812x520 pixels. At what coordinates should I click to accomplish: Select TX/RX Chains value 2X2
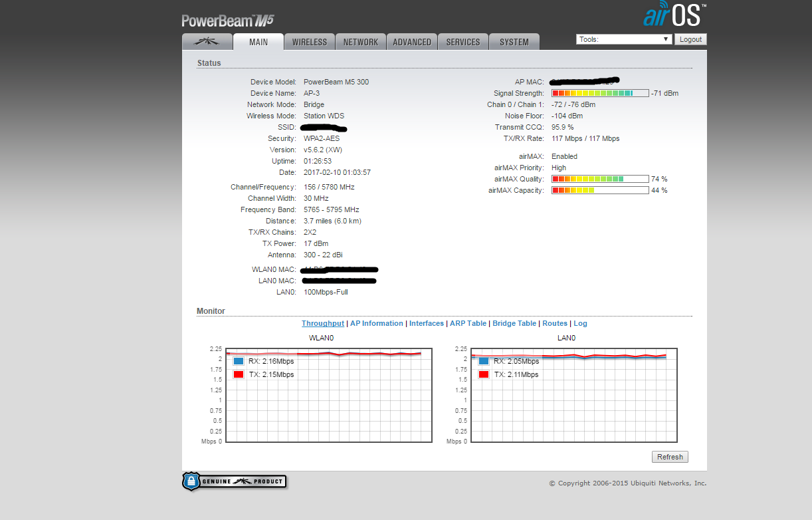point(310,232)
